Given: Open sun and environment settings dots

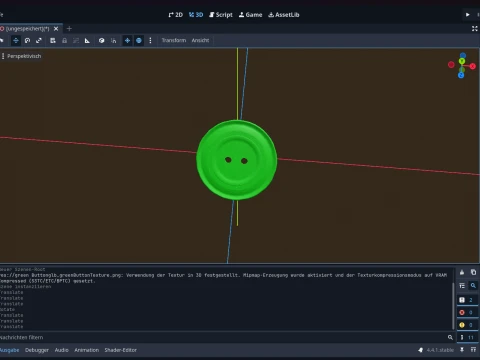Looking at the screenshot, I should click(150, 41).
